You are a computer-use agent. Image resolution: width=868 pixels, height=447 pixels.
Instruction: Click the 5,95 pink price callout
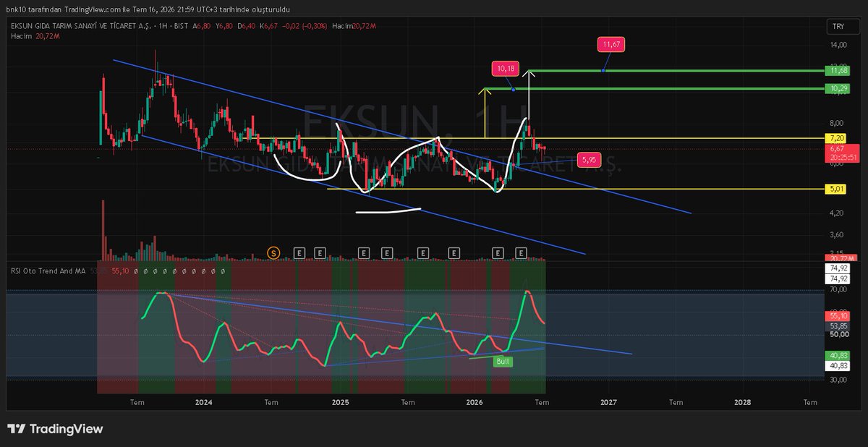[590, 158]
